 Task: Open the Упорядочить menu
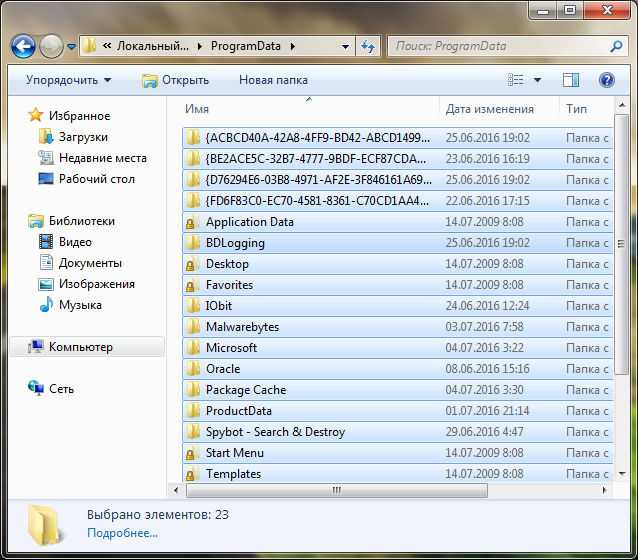pos(68,80)
